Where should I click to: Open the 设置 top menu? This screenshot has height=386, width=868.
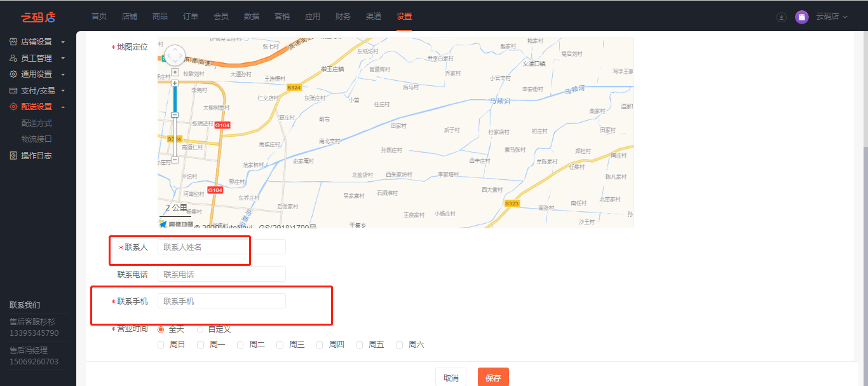coord(404,17)
